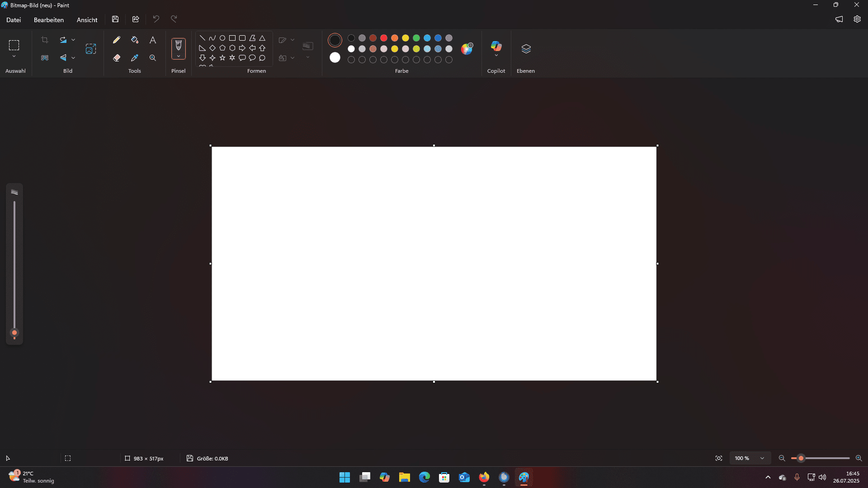Click the Copilot button
The width and height of the screenshot is (868, 488).
[496, 46]
